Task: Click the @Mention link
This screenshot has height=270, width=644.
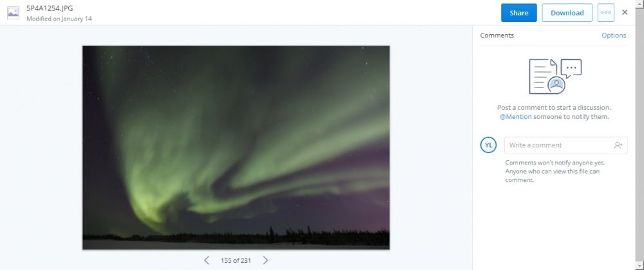Action: tap(515, 117)
